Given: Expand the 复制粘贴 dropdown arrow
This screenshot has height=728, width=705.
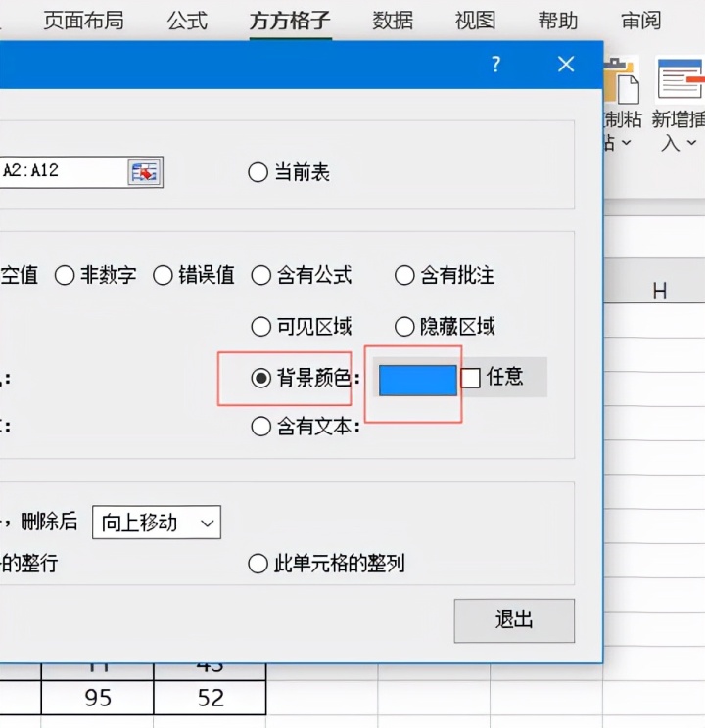Looking at the screenshot, I should point(626,143).
